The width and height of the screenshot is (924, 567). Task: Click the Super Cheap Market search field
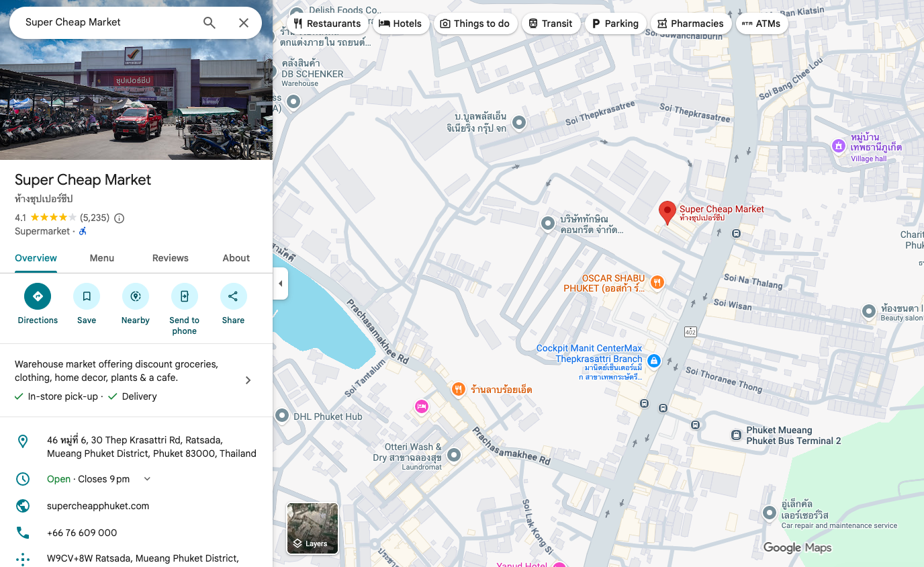107,22
